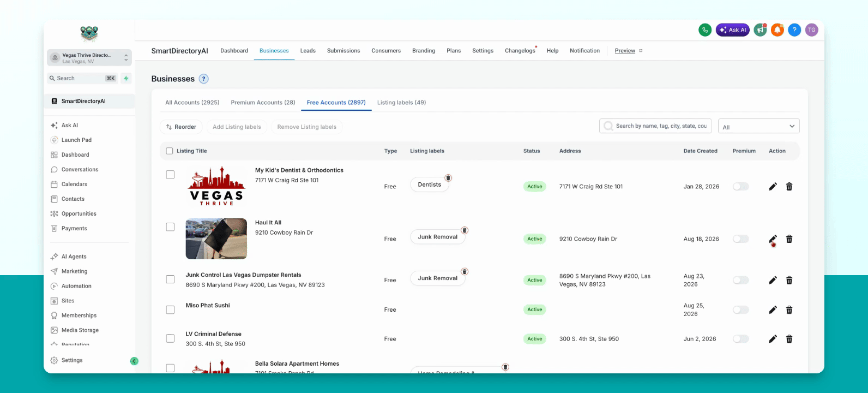868x393 pixels.
Task: Open the Preview link
Action: point(625,51)
